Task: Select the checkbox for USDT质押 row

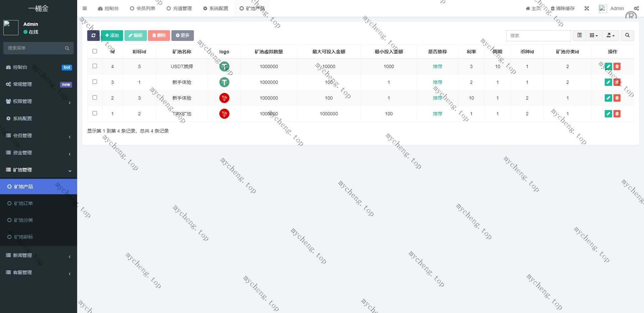Action: coord(95,66)
